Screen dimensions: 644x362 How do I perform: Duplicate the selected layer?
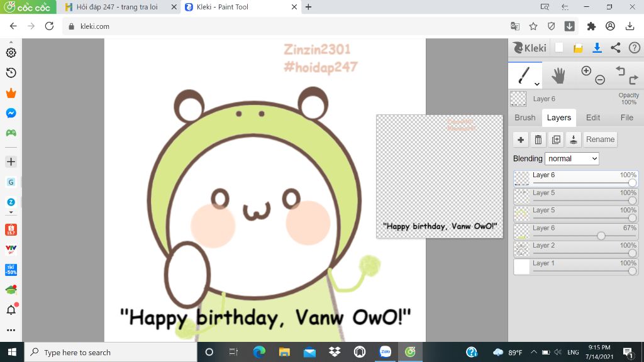[556, 140]
